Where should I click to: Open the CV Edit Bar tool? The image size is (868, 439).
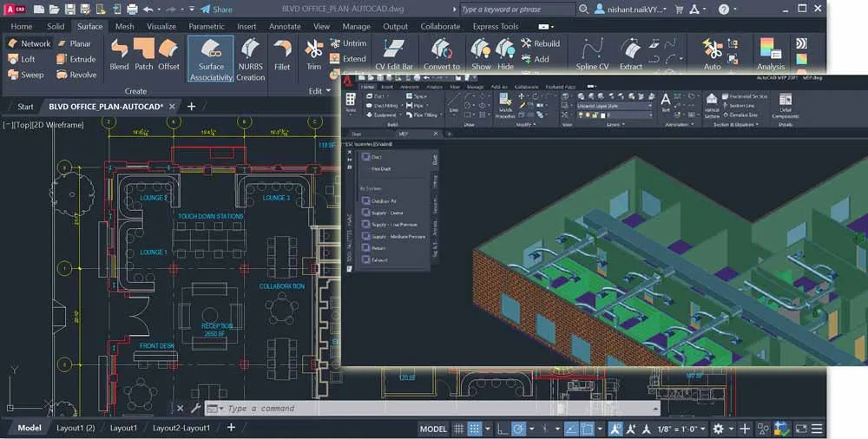[x=393, y=55]
